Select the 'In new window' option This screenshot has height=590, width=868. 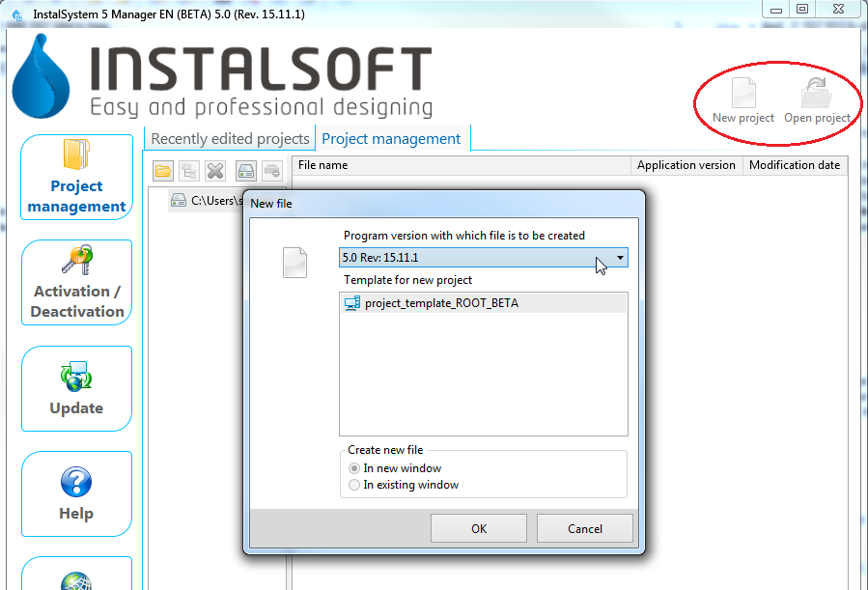pyautogui.click(x=355, y=468)
